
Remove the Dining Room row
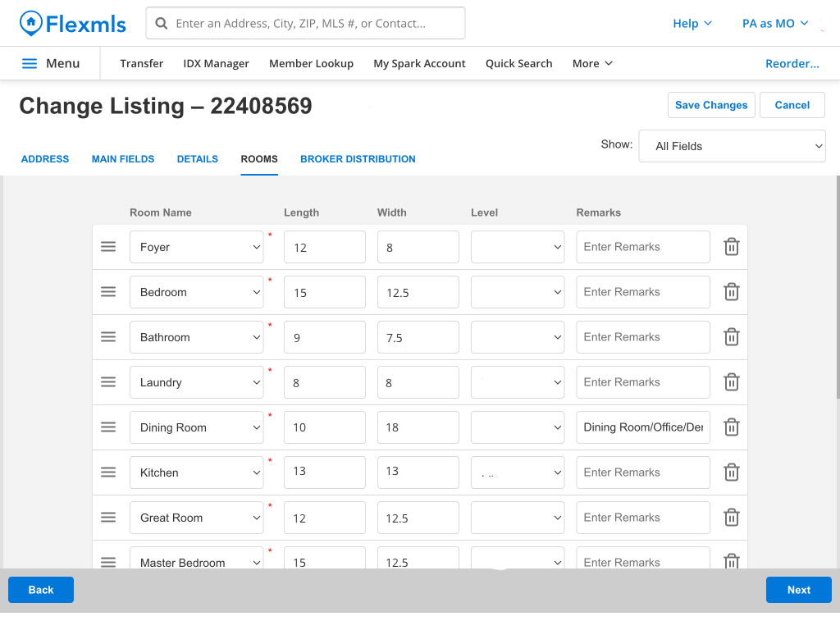(x=732, y=427)
